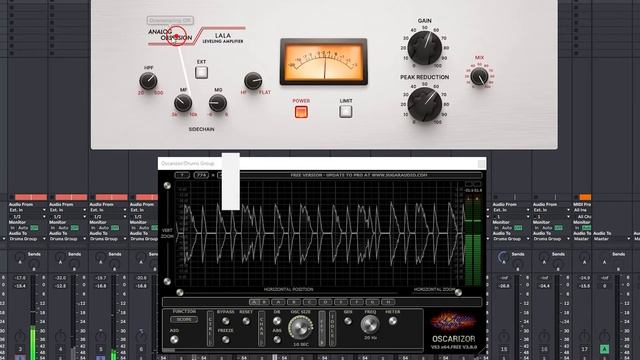Toggle the GEN switch in Oscarizor

tap(348, 321)
